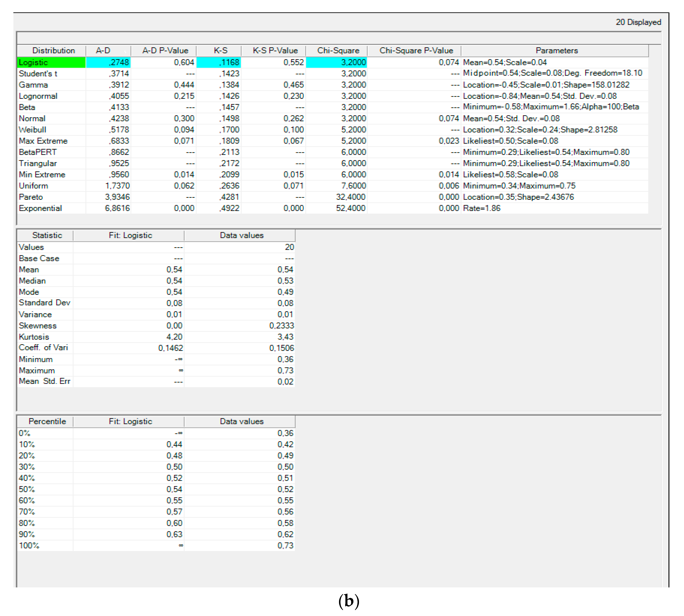The width and height of the screenshot is (684, 616).
Task: Select the Exponential distribution row
Action: 40,208
